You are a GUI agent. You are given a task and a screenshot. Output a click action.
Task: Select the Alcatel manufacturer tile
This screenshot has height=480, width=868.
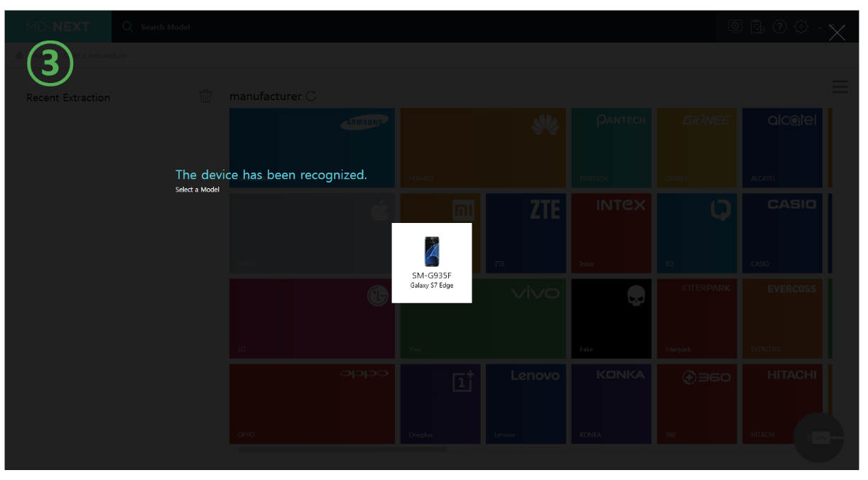(782, 148)
